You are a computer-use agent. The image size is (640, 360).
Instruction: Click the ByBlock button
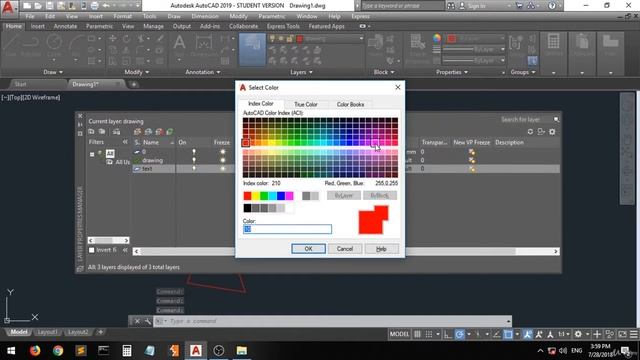(x=380, y=196)
